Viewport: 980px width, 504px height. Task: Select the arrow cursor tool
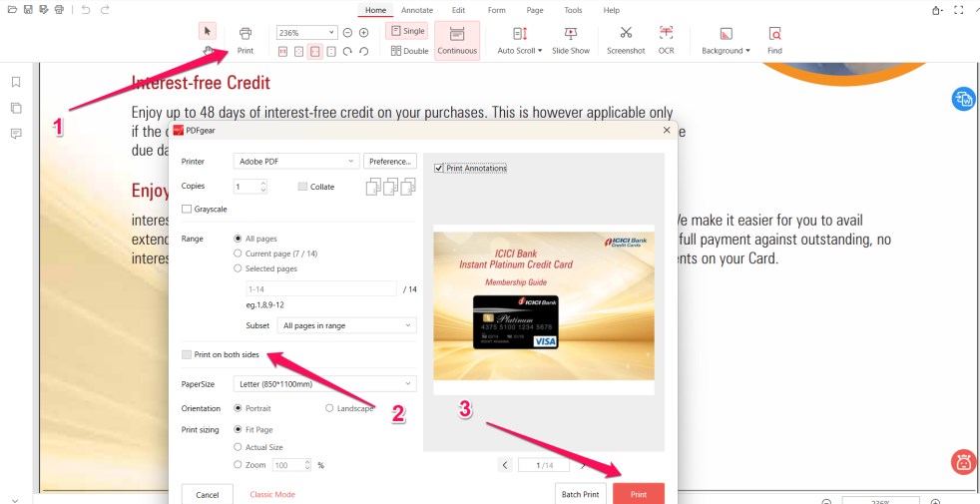click(x=208, y=31)
